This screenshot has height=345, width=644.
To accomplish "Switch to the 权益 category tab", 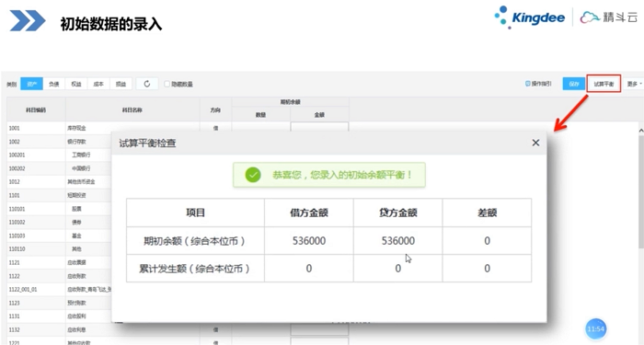I will [76, 84].
